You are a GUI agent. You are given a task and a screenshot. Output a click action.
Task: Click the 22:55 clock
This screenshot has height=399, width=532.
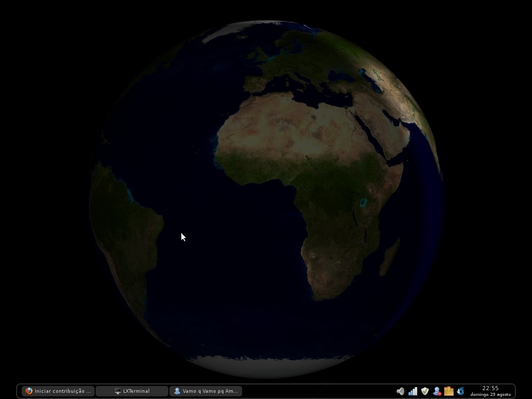coord(490,388)
